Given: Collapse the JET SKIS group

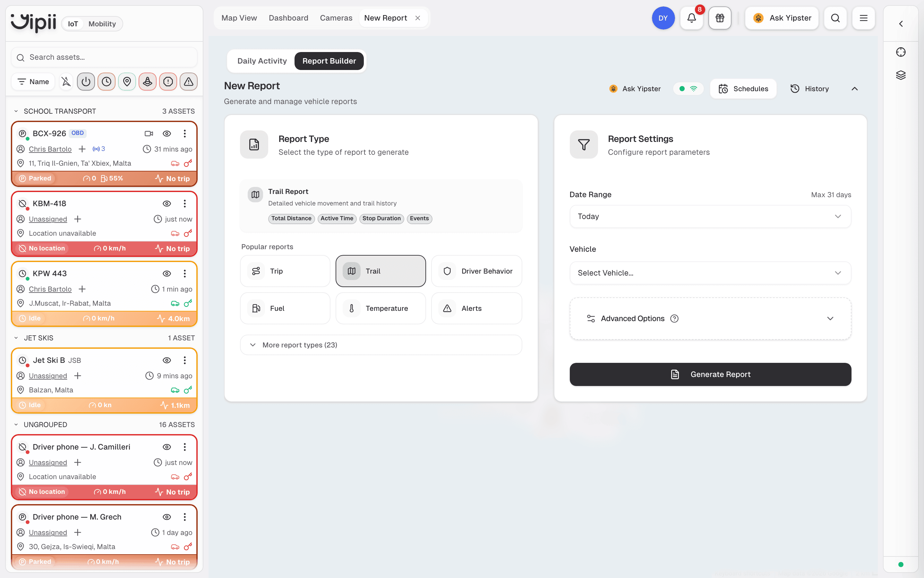Looking at the screenshot, I should pos(16,338).
